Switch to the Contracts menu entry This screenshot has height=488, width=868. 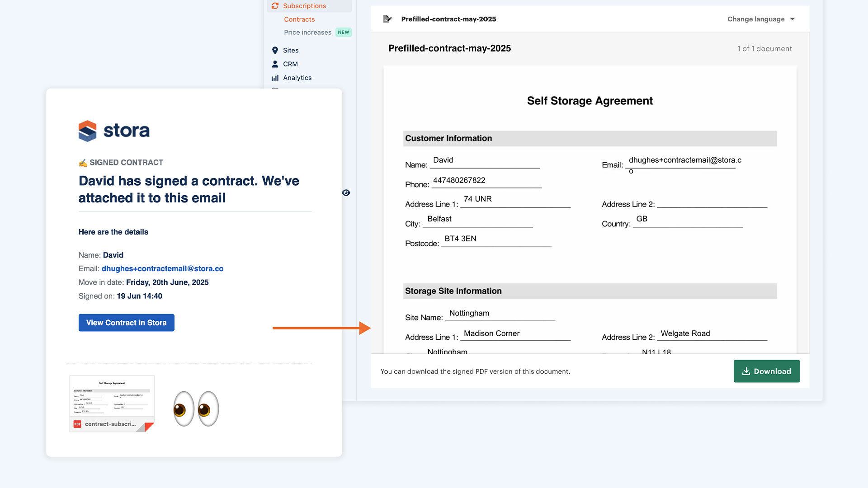[299, 19]
